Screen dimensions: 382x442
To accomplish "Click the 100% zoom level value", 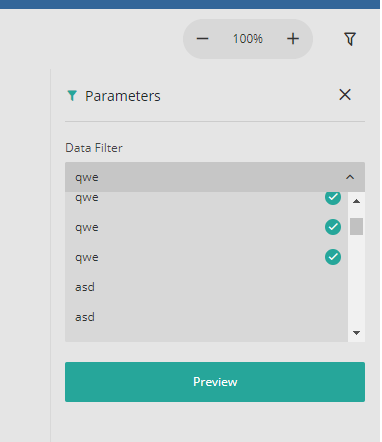I will (x=248, y=39).
